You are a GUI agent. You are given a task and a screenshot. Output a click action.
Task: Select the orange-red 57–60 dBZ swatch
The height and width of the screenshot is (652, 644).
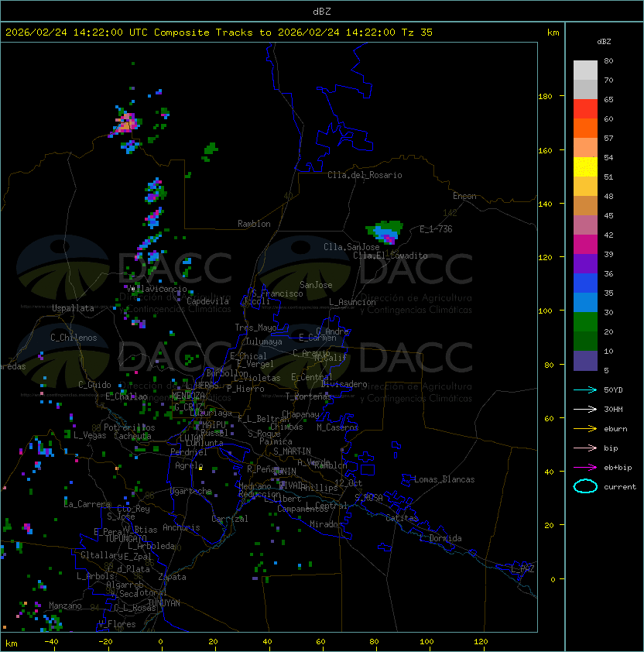tap(585, 129)
